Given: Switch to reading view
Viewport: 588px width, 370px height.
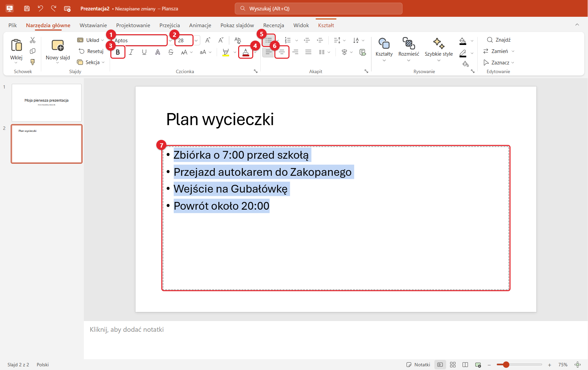Looking at the screenshot, I should click(x=465, y=365).
